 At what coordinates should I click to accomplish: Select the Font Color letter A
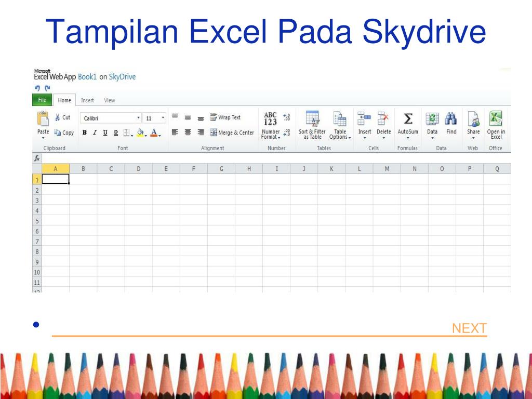(x=155, y=132)
